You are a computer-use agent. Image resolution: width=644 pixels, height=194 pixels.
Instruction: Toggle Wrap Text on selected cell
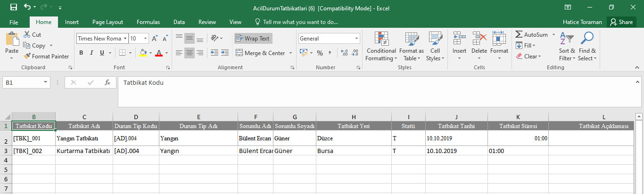click(x=253, y=39)
